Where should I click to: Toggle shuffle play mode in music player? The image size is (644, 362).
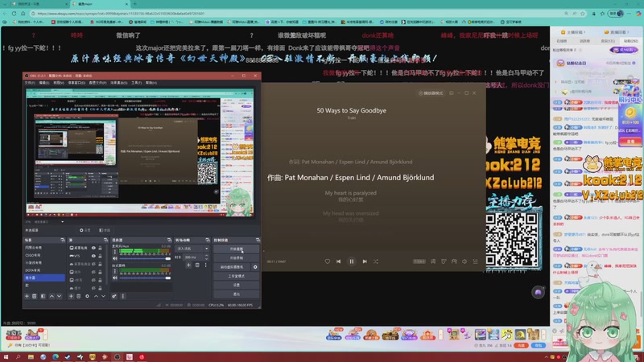pos(376,261)
